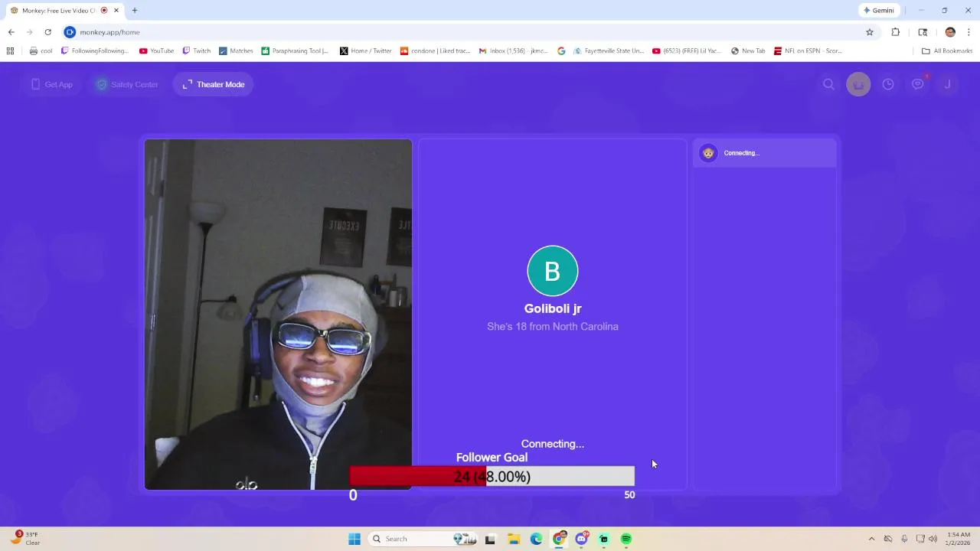
Task: Open the New Tab bookmark
Action: [748, 51]
